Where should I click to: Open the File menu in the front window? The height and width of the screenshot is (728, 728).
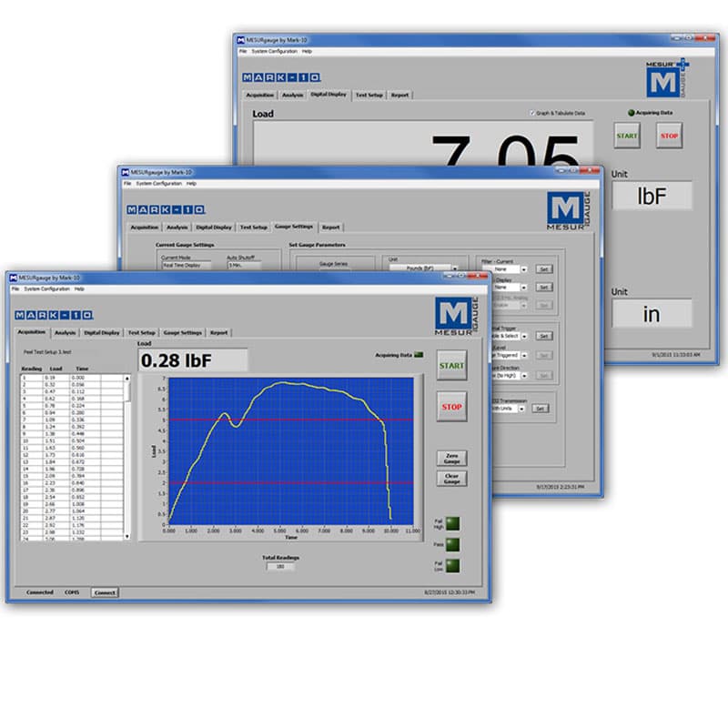(x=15, y=288)
